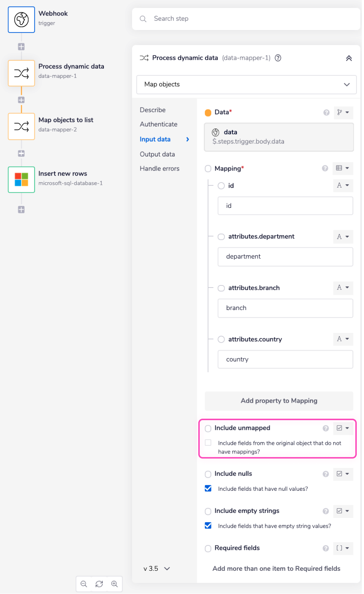364x594 pixels.
Task: Collapse the Process dynamic data panel
Action: (x=349, y=58)
